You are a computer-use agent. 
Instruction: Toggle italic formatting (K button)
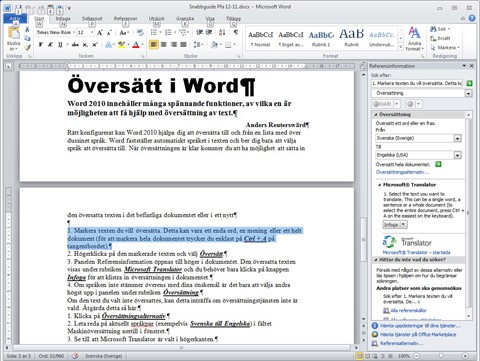click(50, 44)
